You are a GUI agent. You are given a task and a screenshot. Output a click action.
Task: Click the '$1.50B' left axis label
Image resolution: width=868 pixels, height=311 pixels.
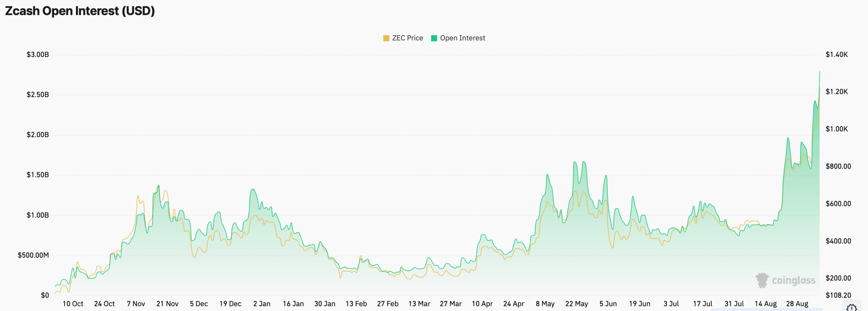[38, 175]
